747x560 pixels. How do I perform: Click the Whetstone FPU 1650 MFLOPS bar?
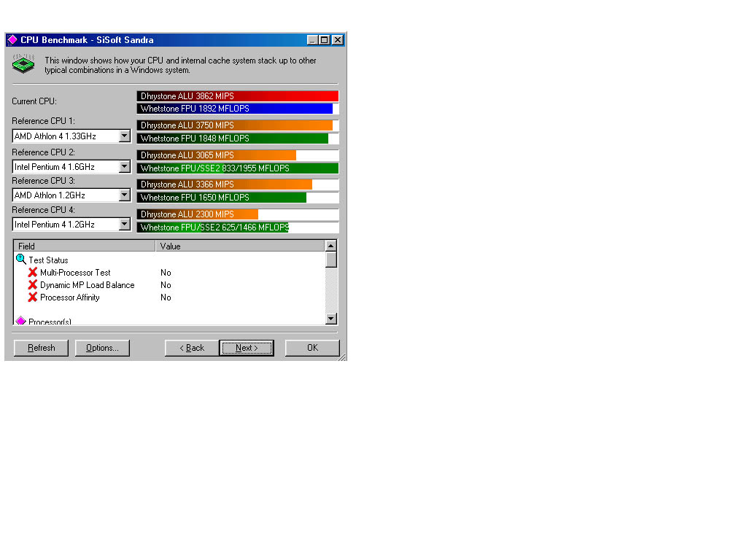tap(222, 198)
